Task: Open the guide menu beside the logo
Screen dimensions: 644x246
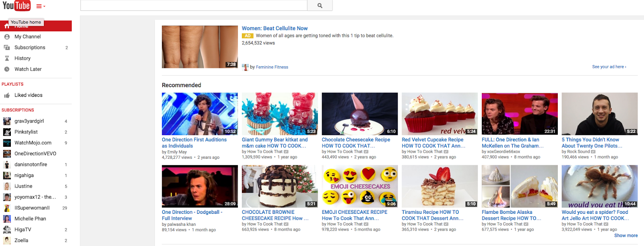Action: [41, 6]
